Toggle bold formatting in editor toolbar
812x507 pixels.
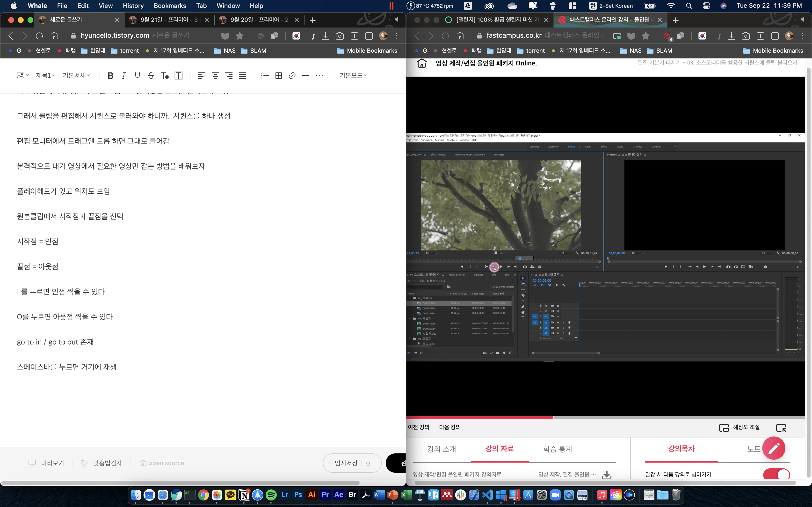(x=110, y=76)
